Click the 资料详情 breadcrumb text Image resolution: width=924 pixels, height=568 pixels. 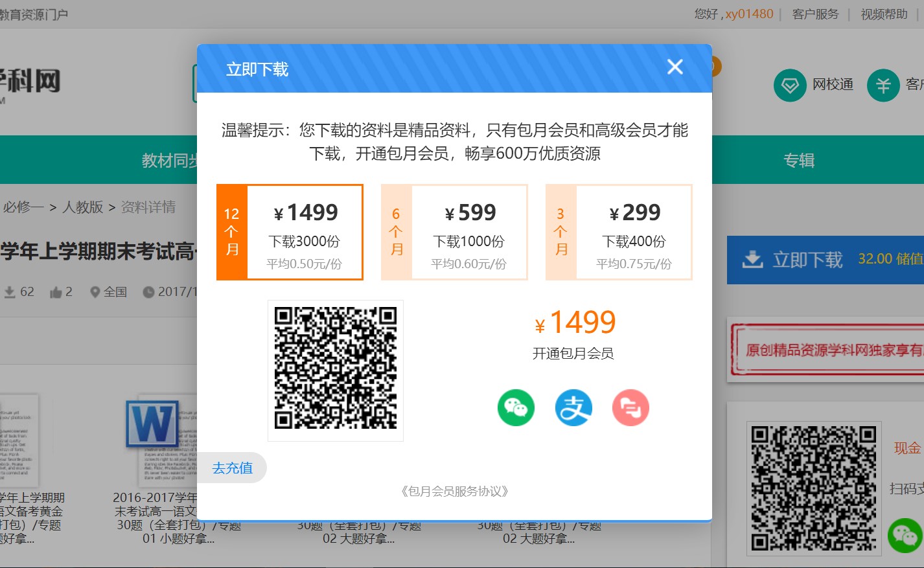point(148,207)
